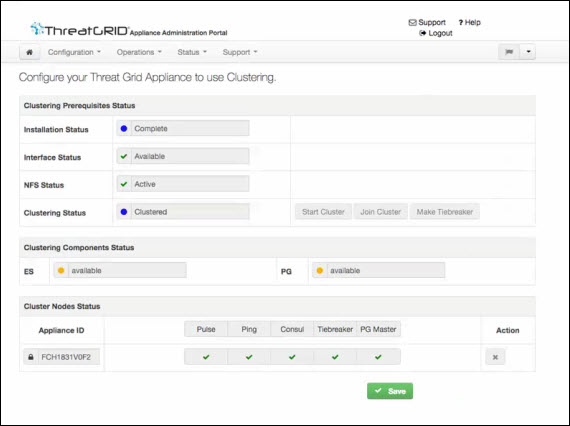The width and height of the screenshot is (570, 426).
Task: Select the Interface Status 'Available' field
Action: pyautogui.click(x=190, y=156)
